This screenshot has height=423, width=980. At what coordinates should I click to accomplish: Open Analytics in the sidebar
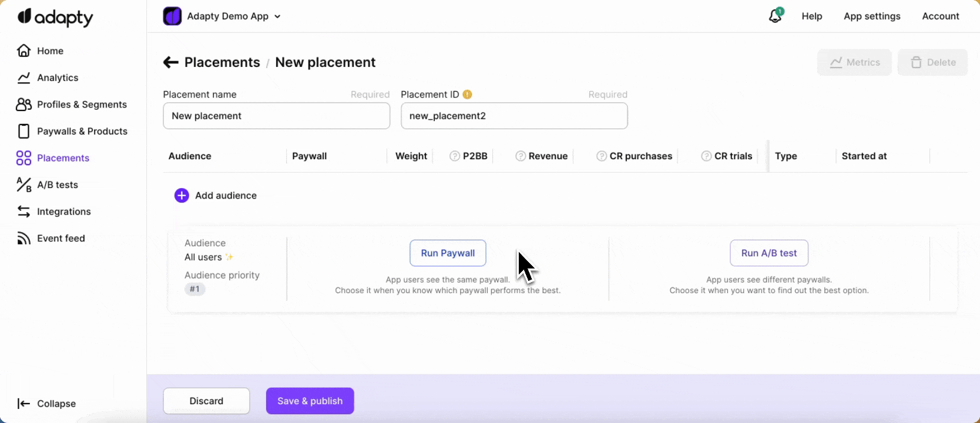coord(57,78)
